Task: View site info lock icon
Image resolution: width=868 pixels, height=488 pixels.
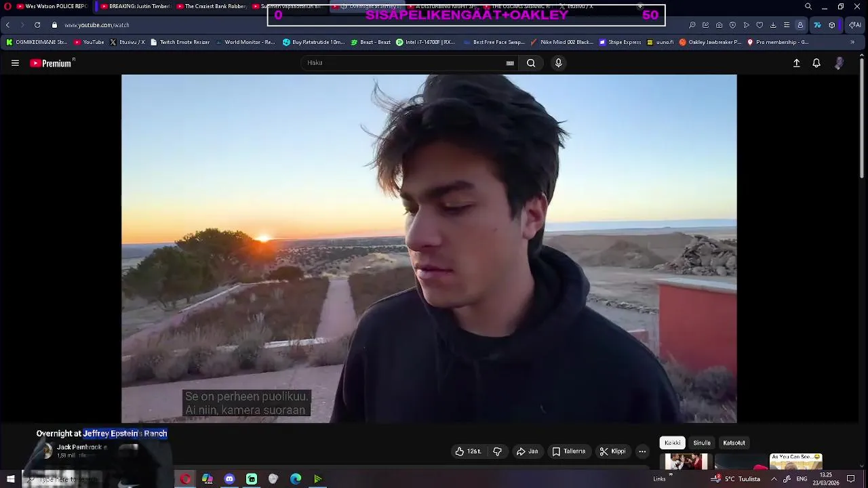Action: 54,25
